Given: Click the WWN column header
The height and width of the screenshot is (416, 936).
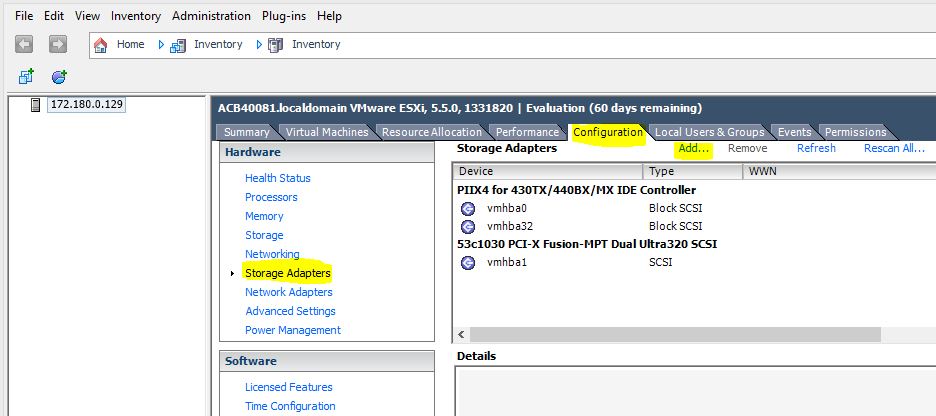Looking at the screenshot, I should [839, 171].
